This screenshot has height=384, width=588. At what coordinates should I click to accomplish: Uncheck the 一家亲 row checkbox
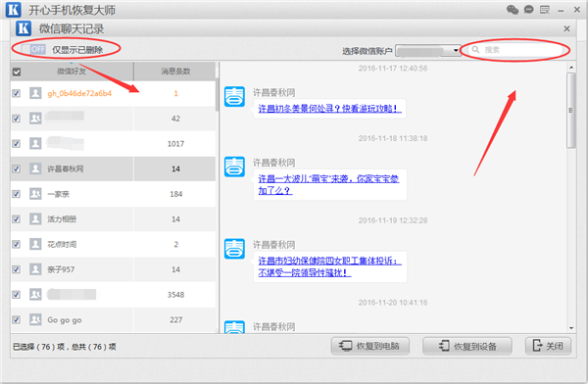[x=16, y=194]
